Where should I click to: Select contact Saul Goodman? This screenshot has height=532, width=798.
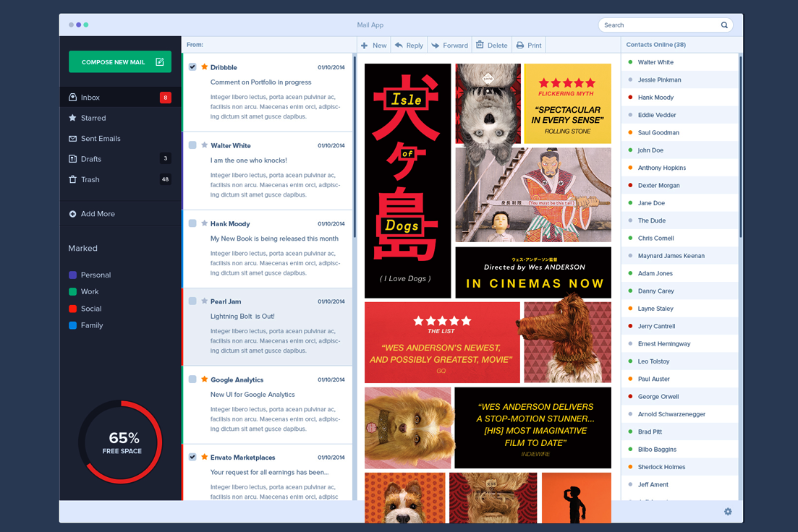(x=679, y=133)
